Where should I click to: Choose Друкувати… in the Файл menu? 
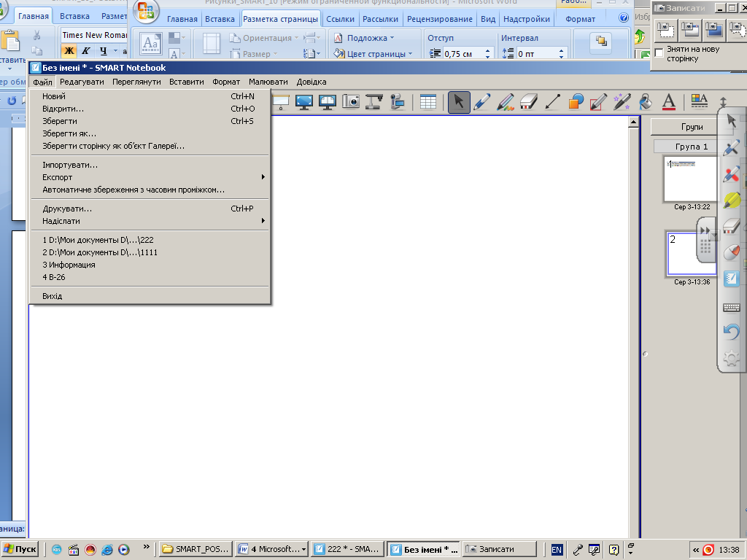150,209
